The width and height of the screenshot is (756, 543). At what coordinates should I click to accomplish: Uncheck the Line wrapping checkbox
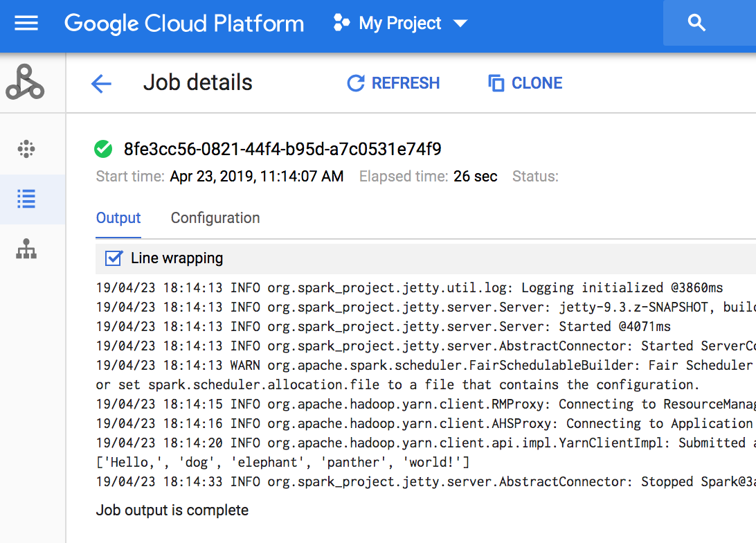tap(114, 258)
